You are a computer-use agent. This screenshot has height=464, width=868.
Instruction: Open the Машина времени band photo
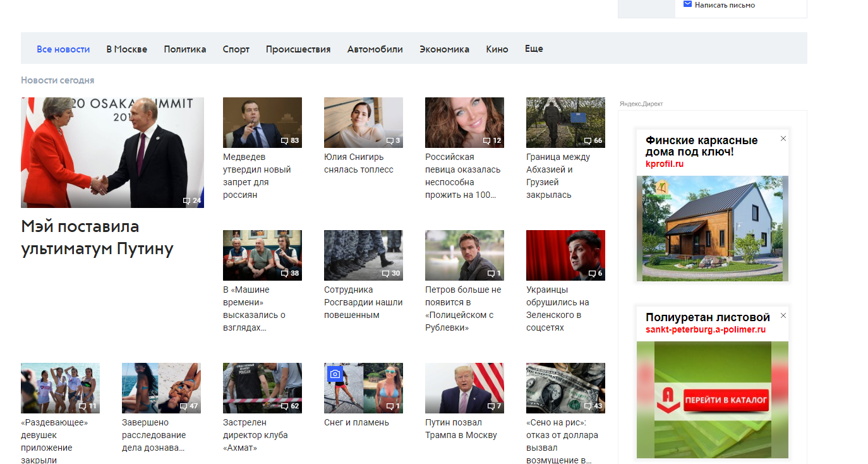pyautogui.click(x=262, y=255)
